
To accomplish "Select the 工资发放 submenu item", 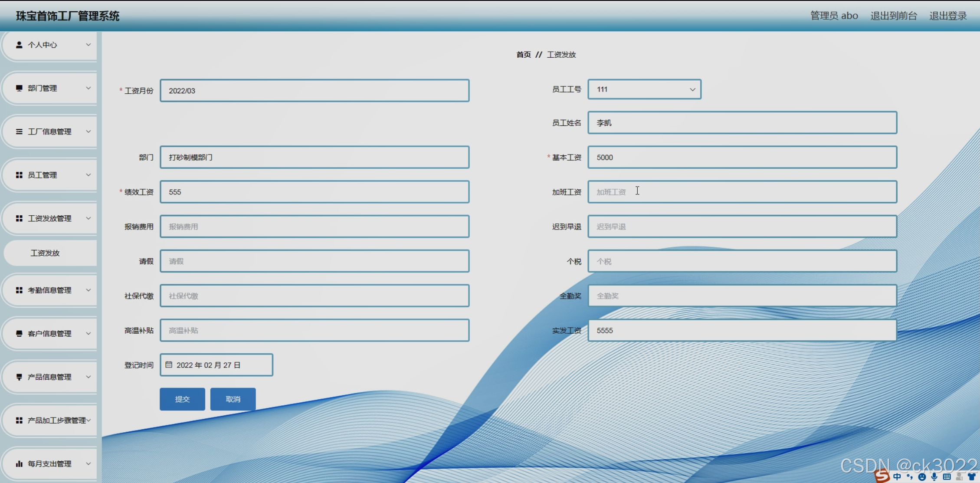I will pyautogui.click(x=45, y=253).
